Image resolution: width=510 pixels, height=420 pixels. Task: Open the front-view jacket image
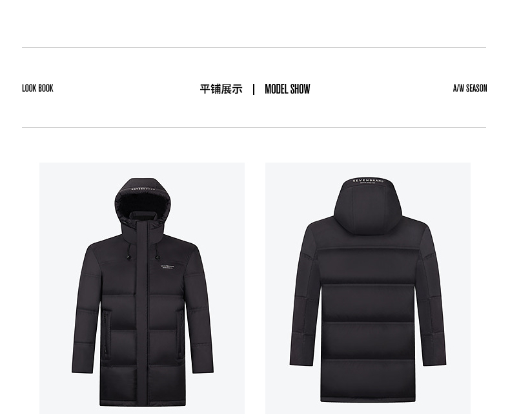click(142, 288)
